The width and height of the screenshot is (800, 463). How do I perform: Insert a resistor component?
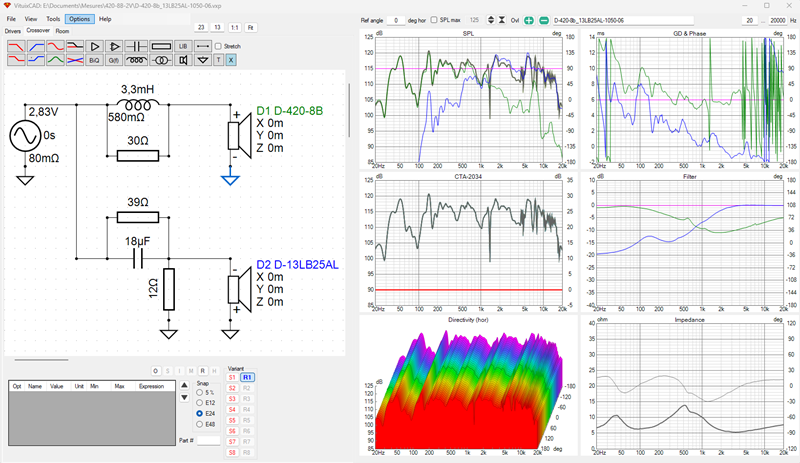click(x=161, y=46)
